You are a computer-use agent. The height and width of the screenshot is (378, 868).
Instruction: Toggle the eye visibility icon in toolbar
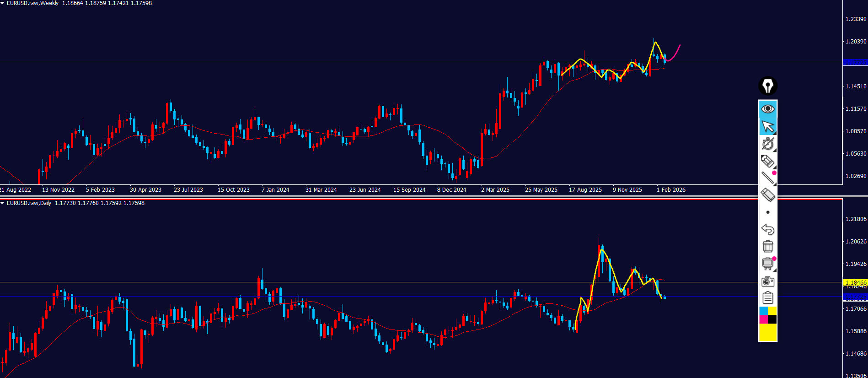pyautogui.click(x=768, y=108)
